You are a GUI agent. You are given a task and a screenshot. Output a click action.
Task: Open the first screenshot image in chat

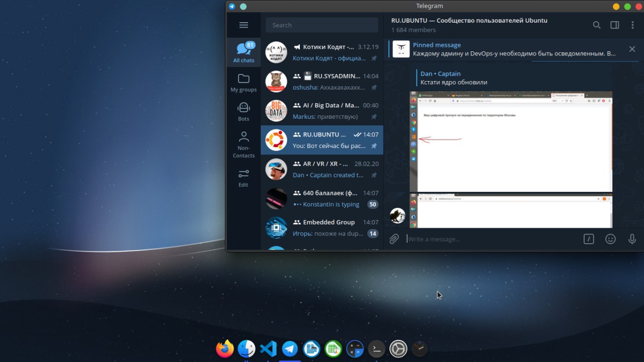pyautogui.click(x=511, y=141)
